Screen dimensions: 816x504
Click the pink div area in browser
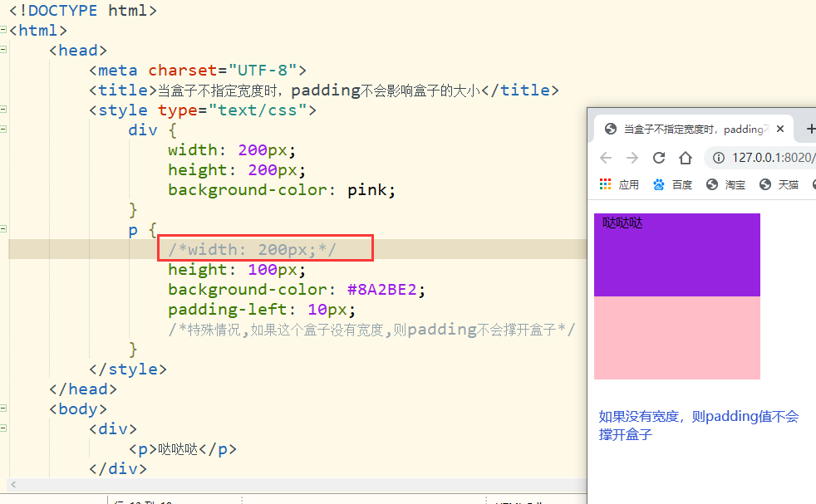click(677, 338)
